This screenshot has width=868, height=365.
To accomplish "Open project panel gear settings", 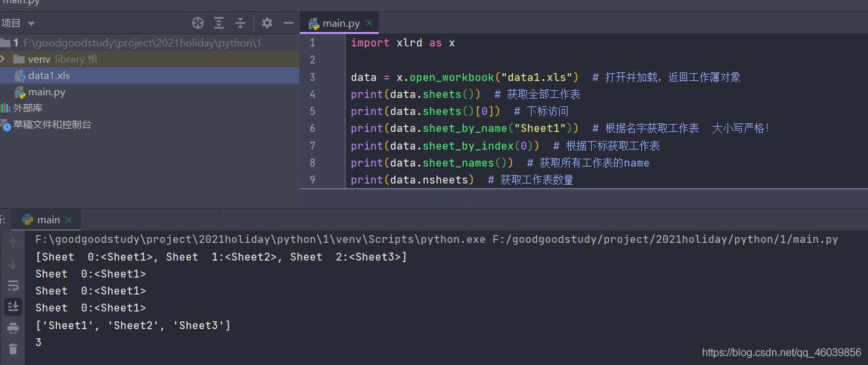I will [267, 23].
